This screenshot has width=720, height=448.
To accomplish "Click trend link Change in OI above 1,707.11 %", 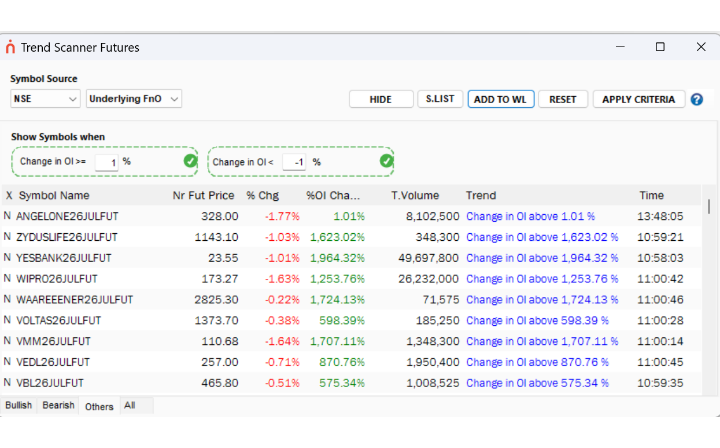I will click(542, 341).
